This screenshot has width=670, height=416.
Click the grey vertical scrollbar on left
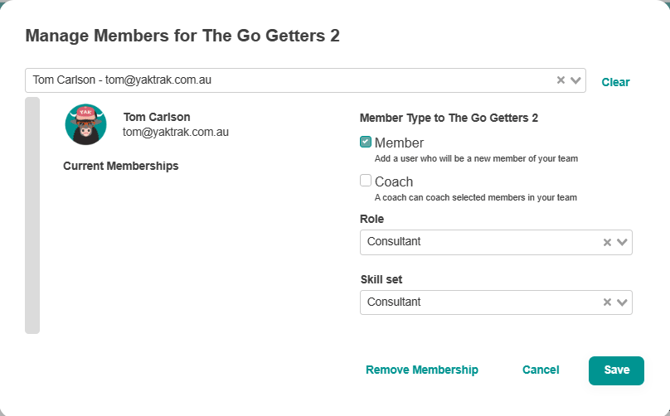(32, 215)
